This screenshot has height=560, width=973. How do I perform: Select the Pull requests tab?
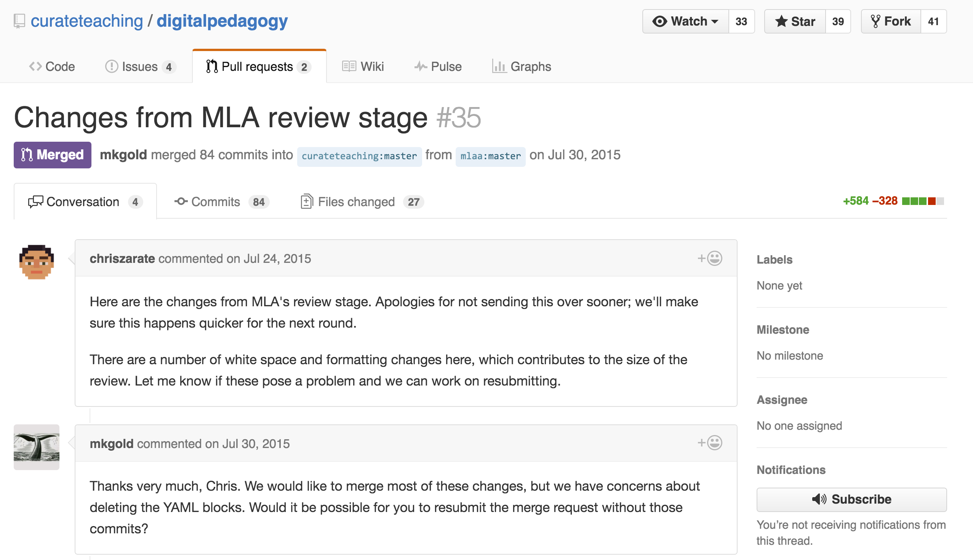click(x=259, y=67)
